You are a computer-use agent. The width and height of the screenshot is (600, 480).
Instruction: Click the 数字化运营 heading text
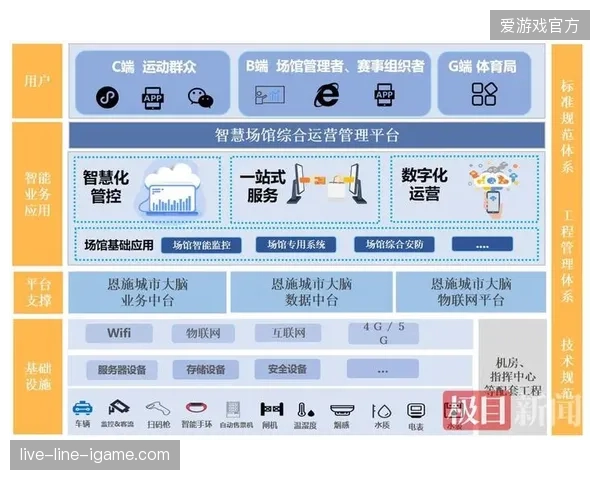pyautogui.click(x=424, y=184)
